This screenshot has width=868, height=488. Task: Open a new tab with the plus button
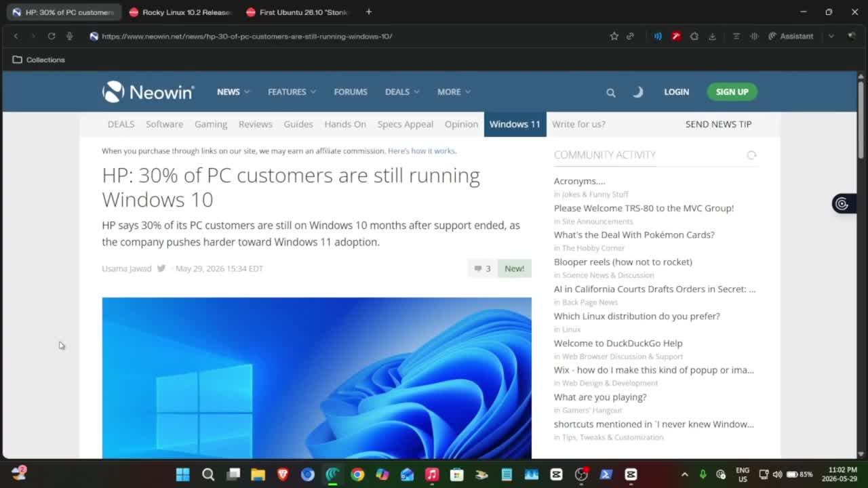pyautogui.click(x=368, y=12)
